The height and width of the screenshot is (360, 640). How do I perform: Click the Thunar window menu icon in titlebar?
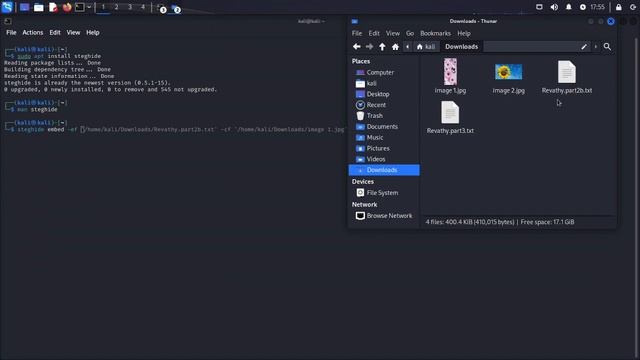(x=355, y=21)
